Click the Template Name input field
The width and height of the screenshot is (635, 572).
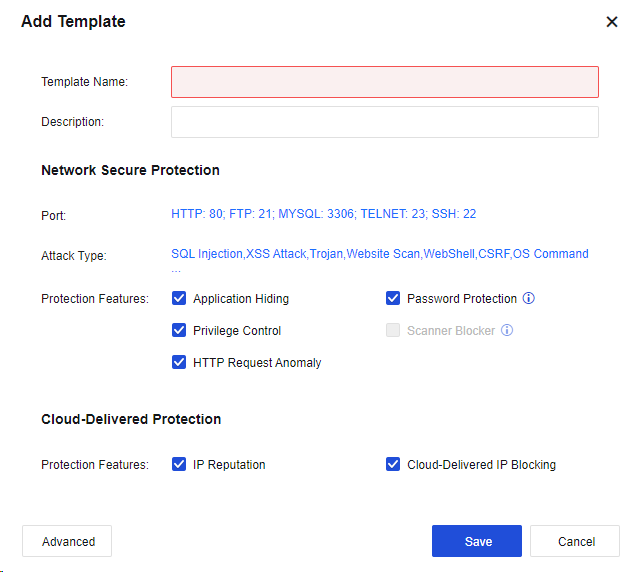click(x=385, y=82)
